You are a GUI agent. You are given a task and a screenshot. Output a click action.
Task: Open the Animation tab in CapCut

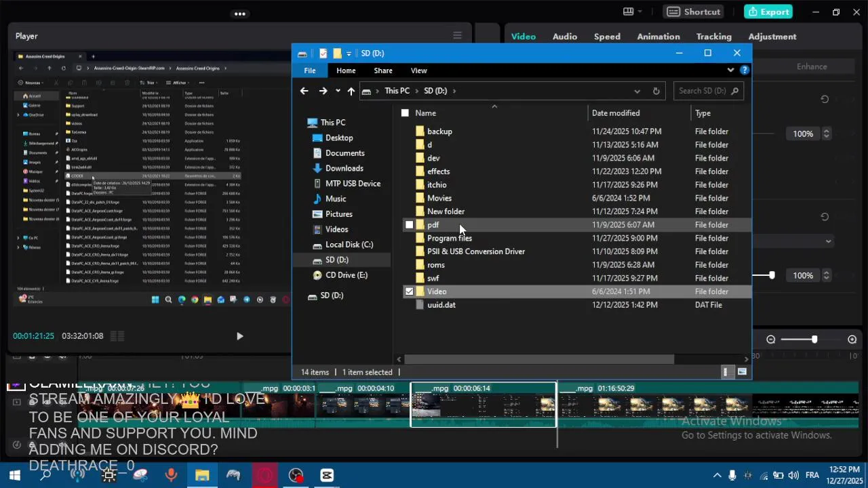tap(658, 37)
